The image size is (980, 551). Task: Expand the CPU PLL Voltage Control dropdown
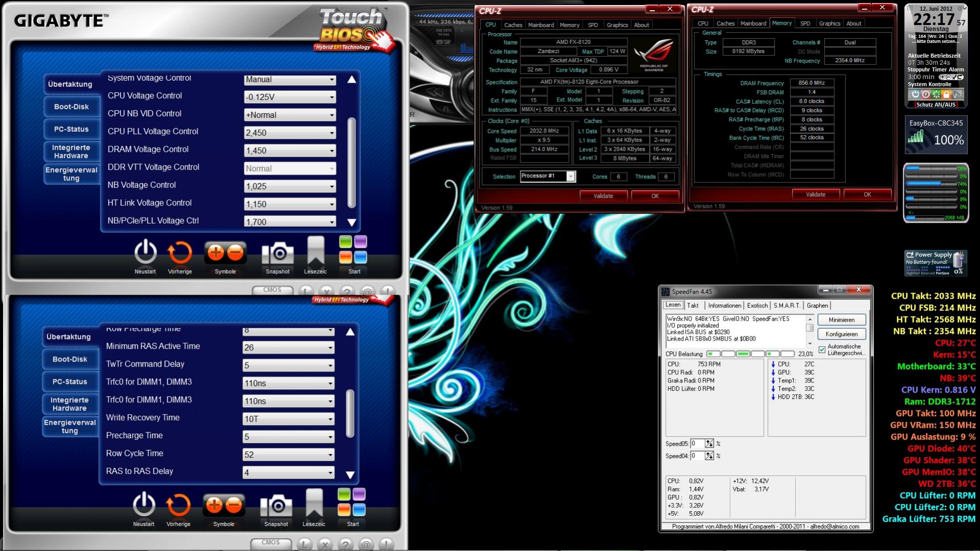pos(290,133)
